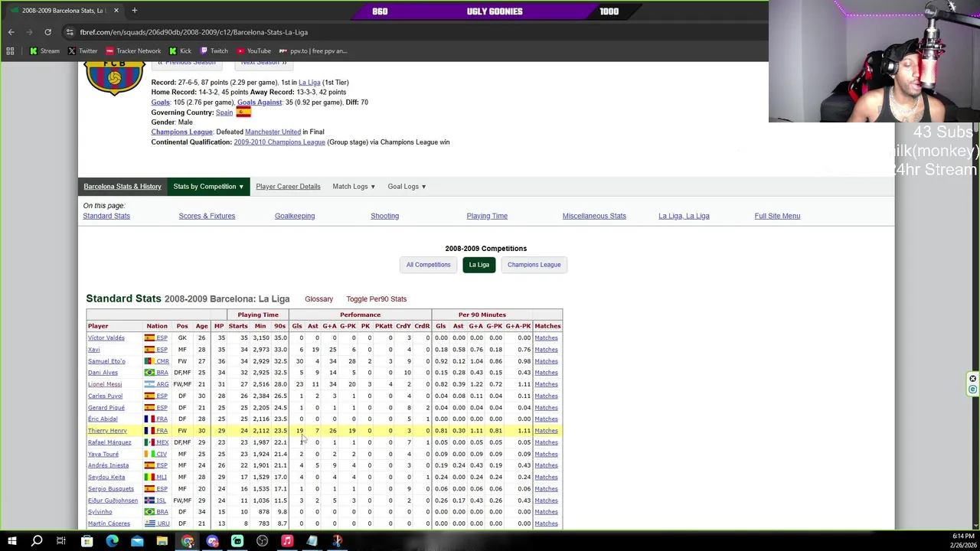Open the Stream bookmark
The height and width of the screenshot is (551, 980).
coord(44,51)
